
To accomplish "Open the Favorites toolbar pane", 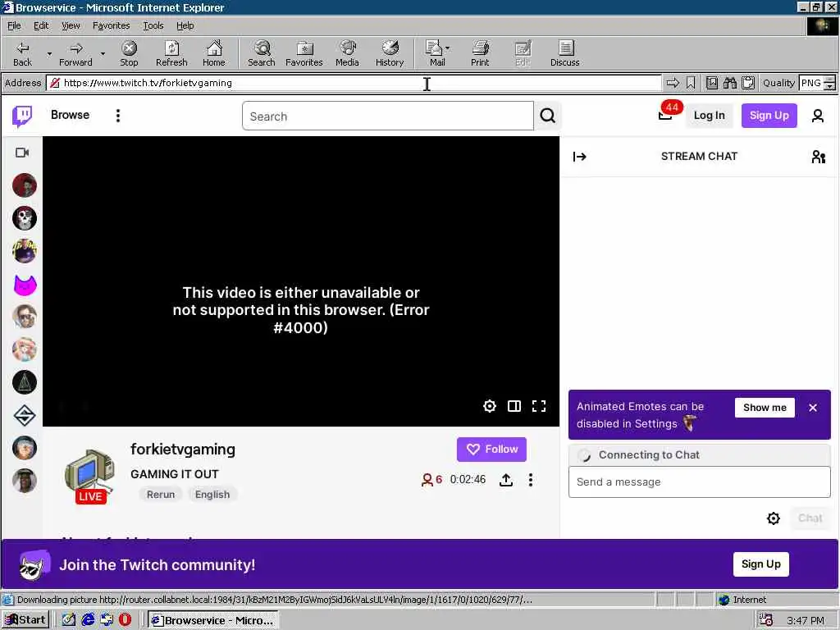I will tap(304, 53).
